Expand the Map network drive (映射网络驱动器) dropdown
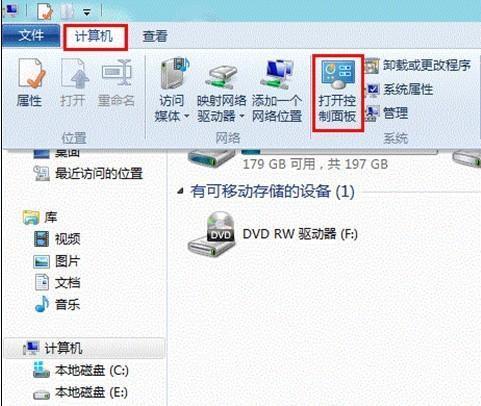481x406 pixels. tap(242, 116)
